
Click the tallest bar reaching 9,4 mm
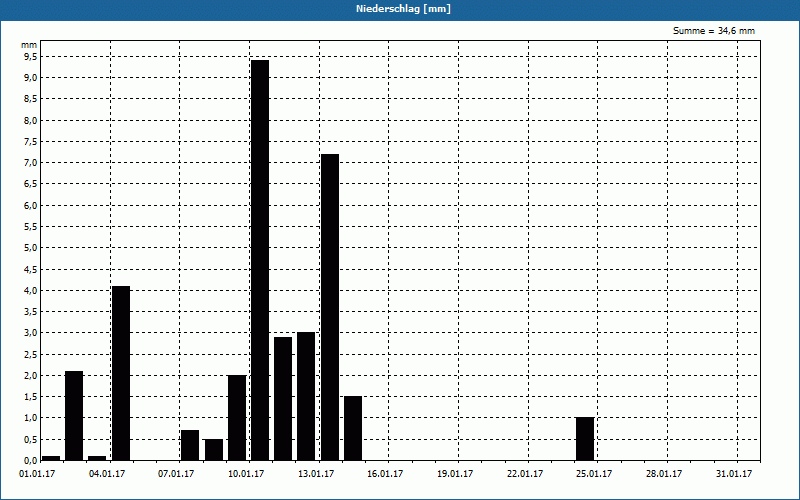pyautogui.click(x=260, y=260)
